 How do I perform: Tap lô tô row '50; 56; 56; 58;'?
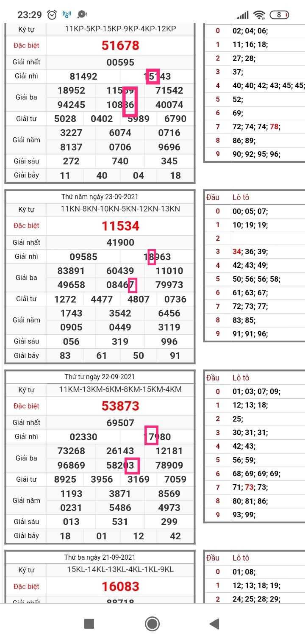coord(256,279)
